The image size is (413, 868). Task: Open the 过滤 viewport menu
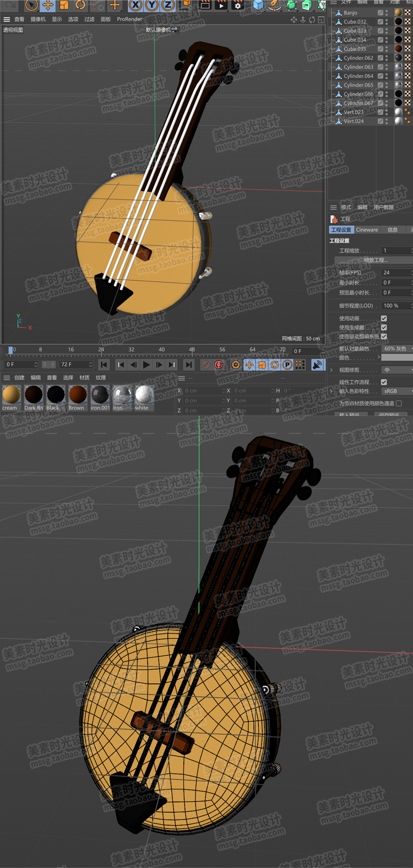(89, 19)
